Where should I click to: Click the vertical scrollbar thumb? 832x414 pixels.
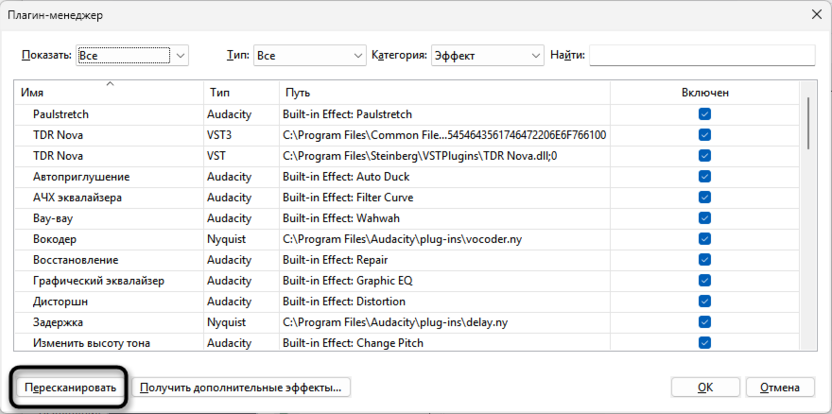[x=808, y=123]
